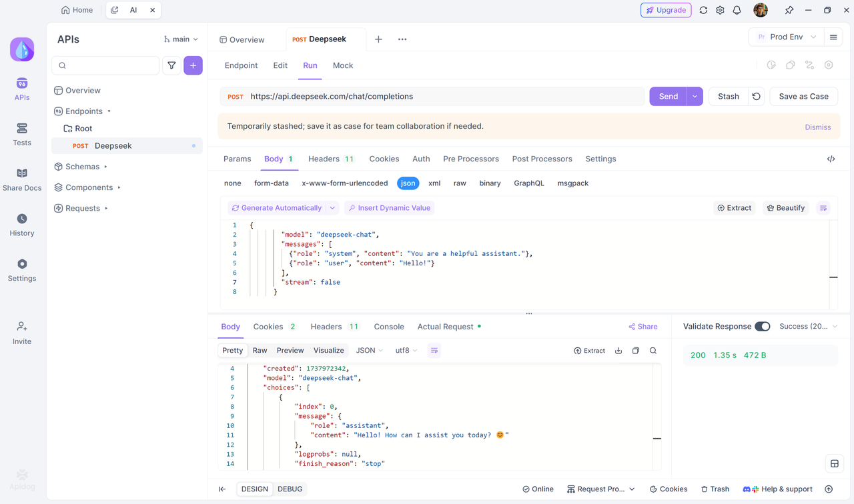Switch to the Mock tab
This screenshot has width=854, height=504.
click(343, 65)
